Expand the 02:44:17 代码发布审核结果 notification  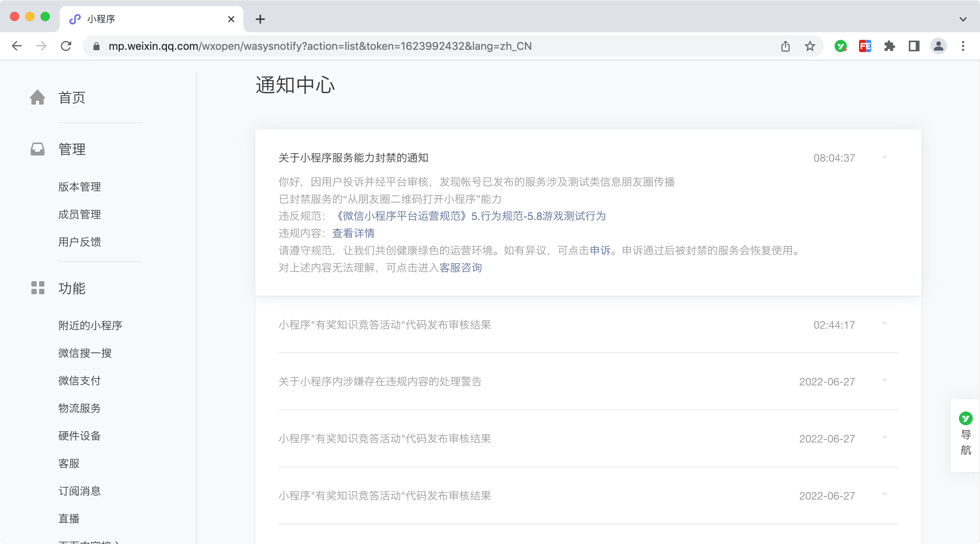coord(884,324)
